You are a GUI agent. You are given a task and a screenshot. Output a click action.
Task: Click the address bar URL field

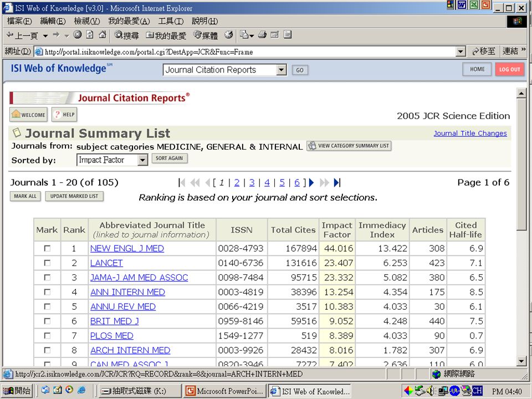[x=250, y=52]
